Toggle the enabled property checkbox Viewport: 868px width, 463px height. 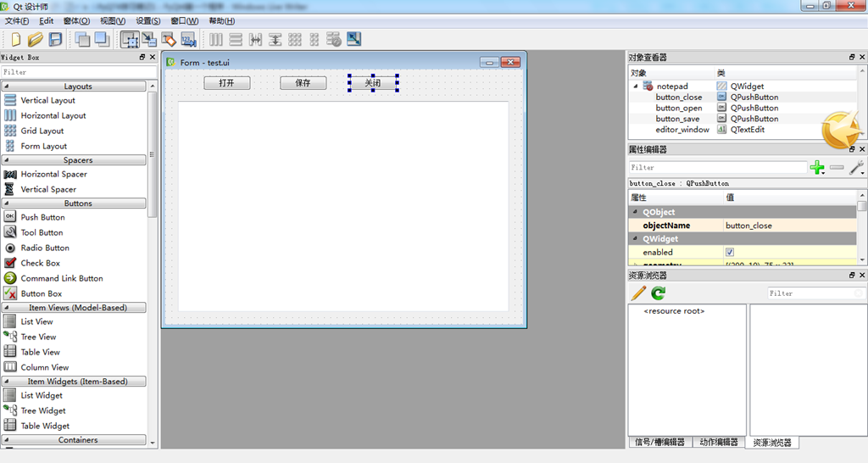[x=730, y=252]
